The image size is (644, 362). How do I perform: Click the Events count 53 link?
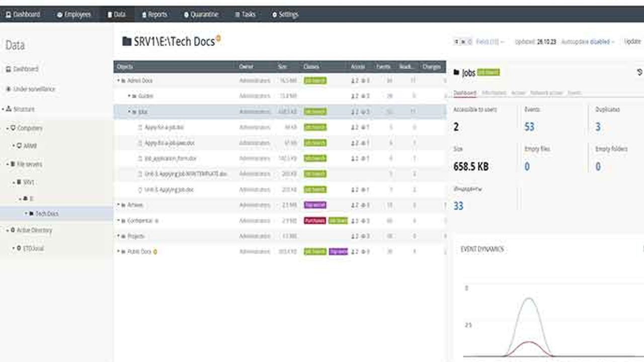(x=529, y=127)
